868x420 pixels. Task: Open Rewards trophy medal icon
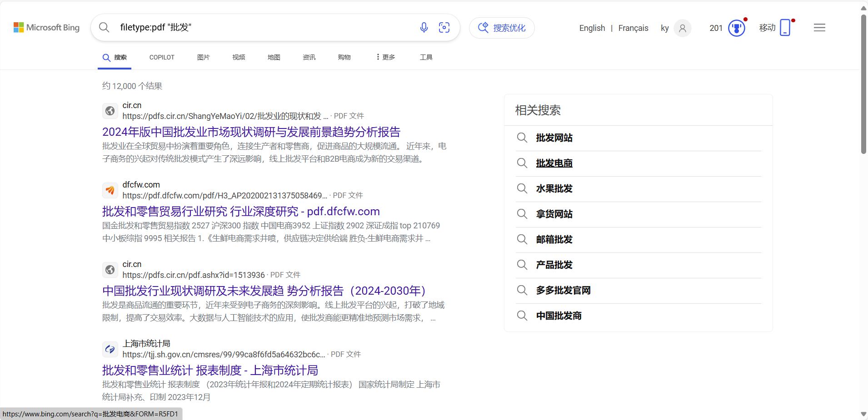[x=737, y=28]
